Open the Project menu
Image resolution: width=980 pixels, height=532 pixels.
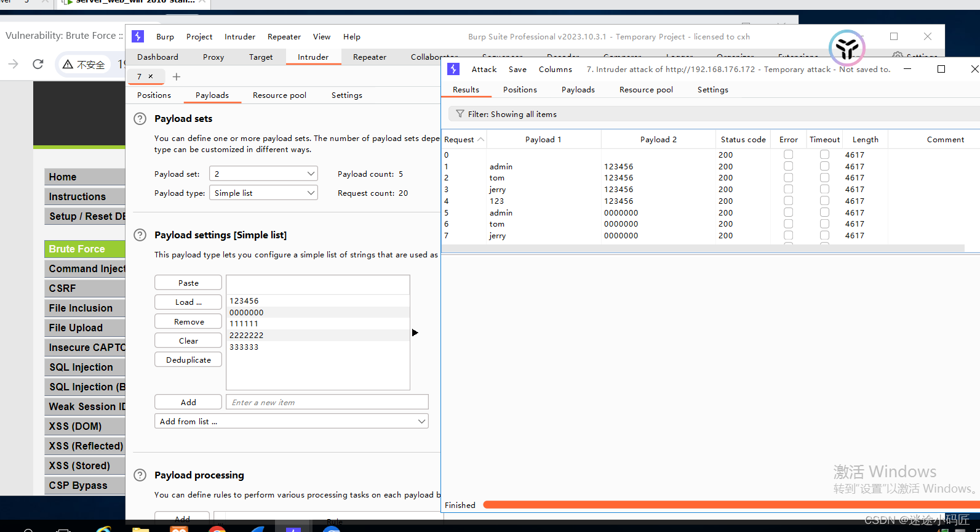click(199, 37)
